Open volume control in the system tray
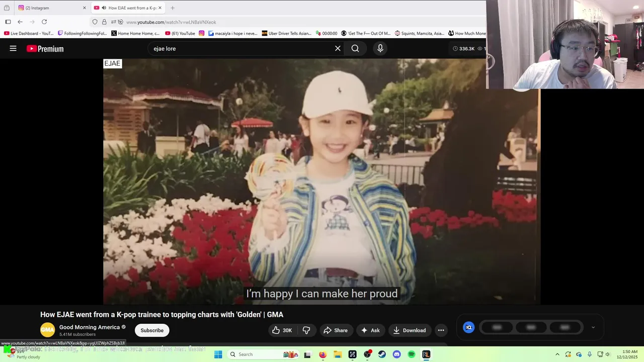 click(x=608, y=354)
